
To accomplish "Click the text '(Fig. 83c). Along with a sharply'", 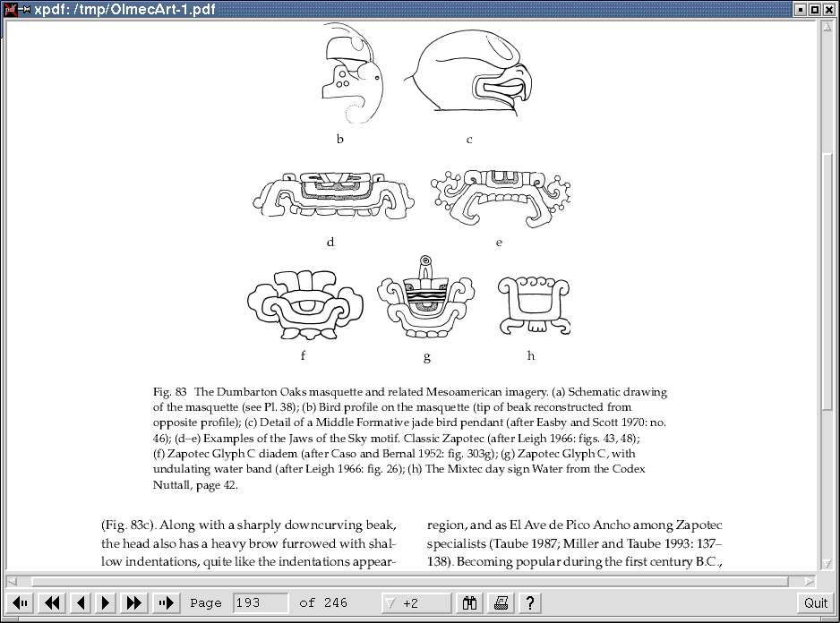I will click(192, 525).
